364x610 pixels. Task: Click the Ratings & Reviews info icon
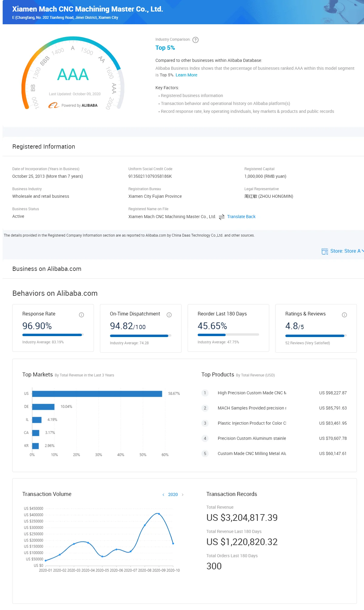click(x=344, y=315)
